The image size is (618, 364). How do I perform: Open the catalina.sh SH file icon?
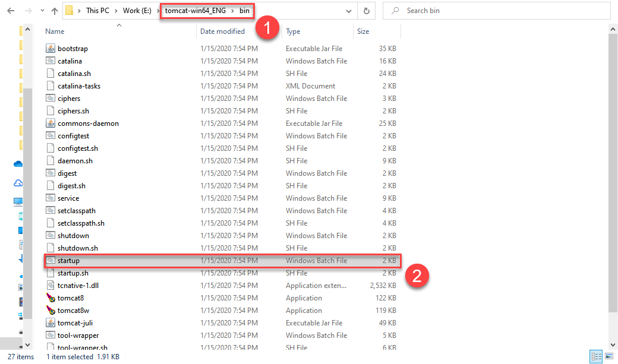50,73
